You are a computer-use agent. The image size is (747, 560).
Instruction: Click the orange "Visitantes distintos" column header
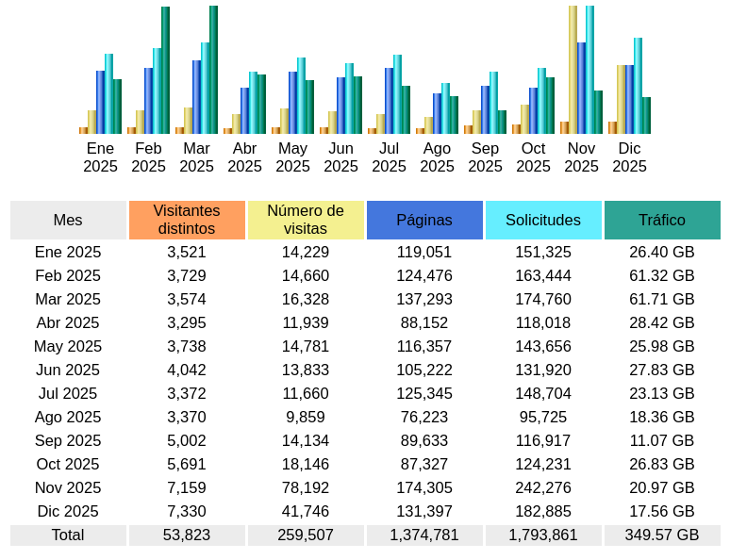click(x=187, y=220)
